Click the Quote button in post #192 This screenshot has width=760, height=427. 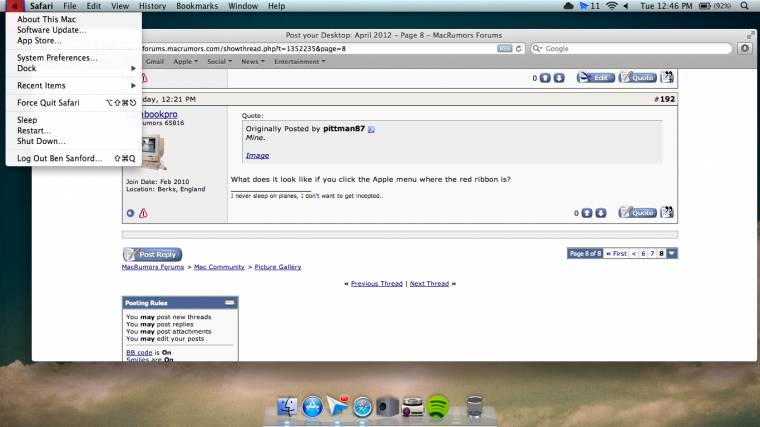click(x=637, y=212)
